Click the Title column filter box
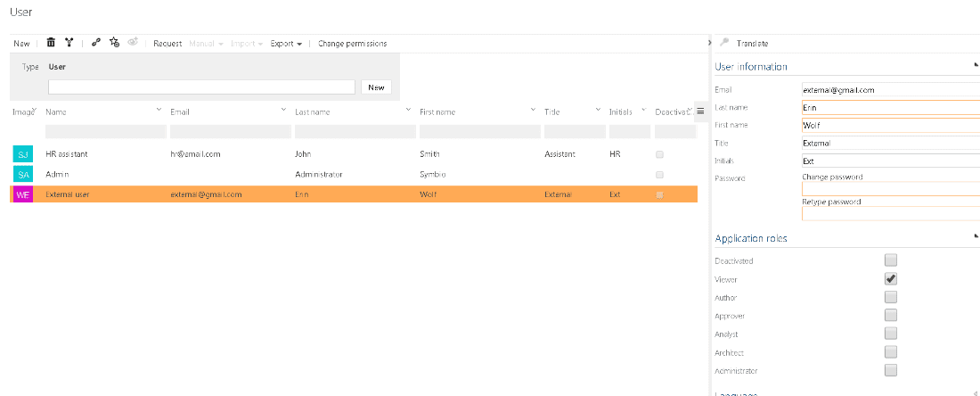The width and height of the screenshot is (980, 396). coord(575,131)
